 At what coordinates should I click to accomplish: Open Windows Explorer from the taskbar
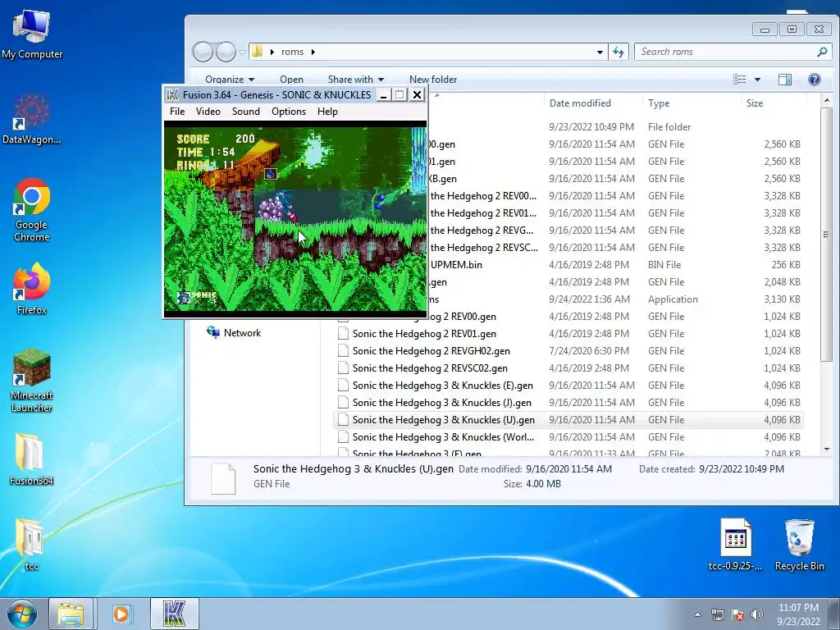(x=71, y=614)
